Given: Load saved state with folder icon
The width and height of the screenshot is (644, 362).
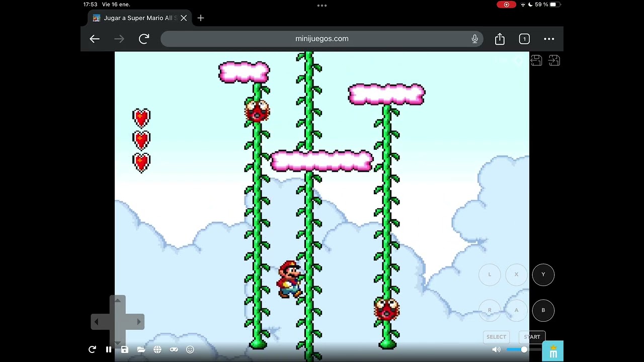Looking at the screenshot, I should (141, 349).
